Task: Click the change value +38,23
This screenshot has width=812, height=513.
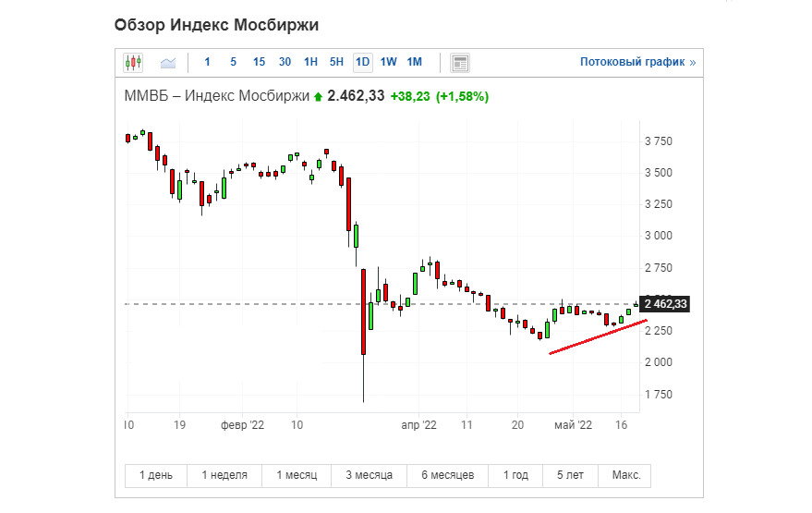Action: pyautogui.click(x=410, y=96)
